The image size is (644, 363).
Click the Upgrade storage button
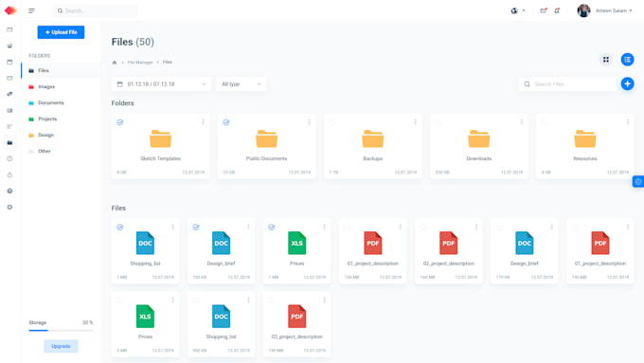coord(61,346)
